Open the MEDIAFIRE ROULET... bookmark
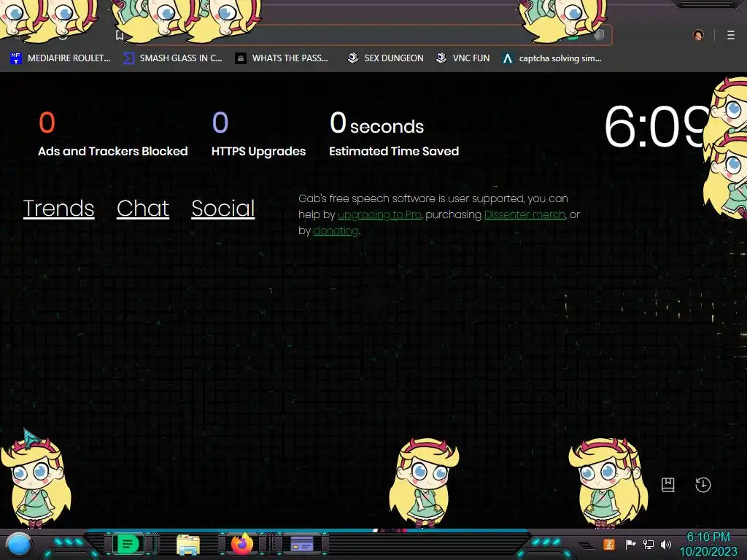 click(x=60, y=58)
